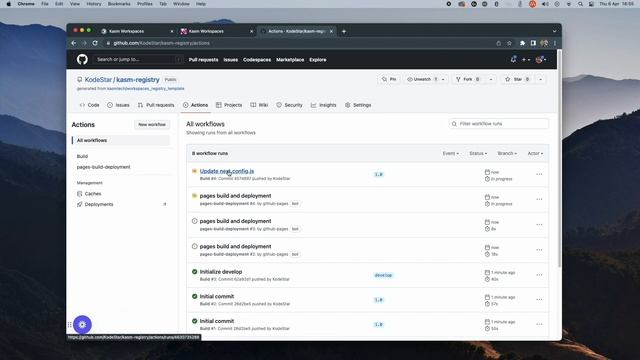
Task: Open Deployments under Management
Action: click(x=99, y=204)
